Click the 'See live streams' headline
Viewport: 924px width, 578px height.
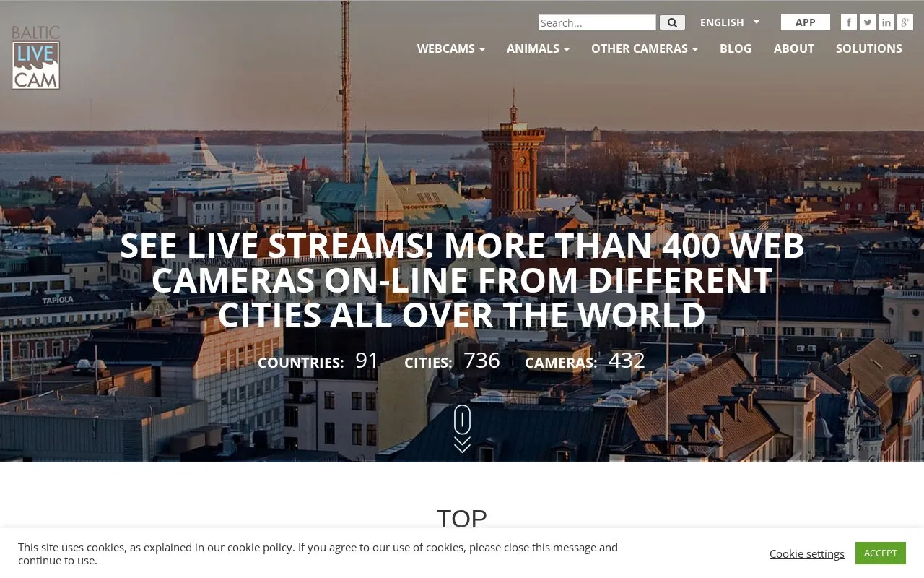pos(462,280)
